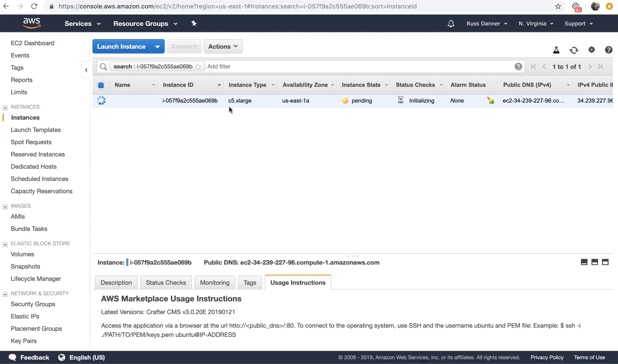Screen dimensions: 618x364
Task: Click the create alarm icon in Alarm Status
Action: [490, 101]
